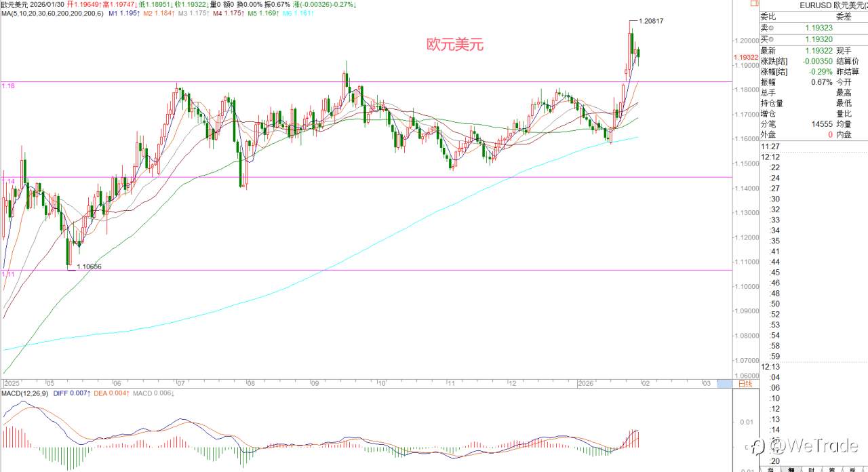Click the 委比 label

768,17
